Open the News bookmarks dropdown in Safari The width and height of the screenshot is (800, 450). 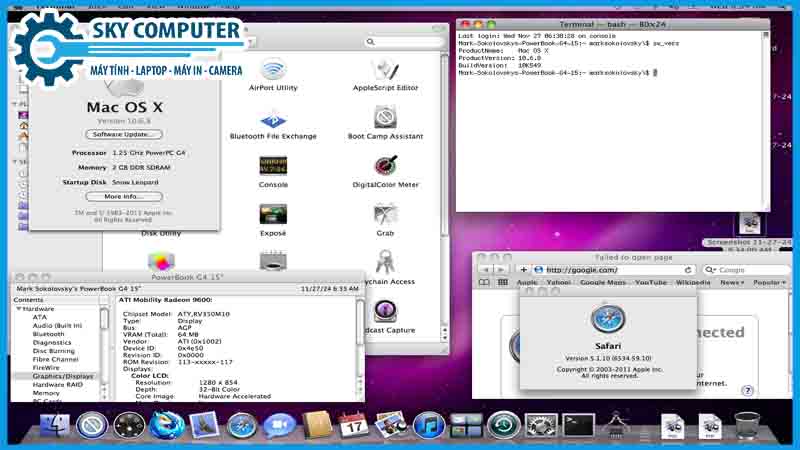[732, 283]
